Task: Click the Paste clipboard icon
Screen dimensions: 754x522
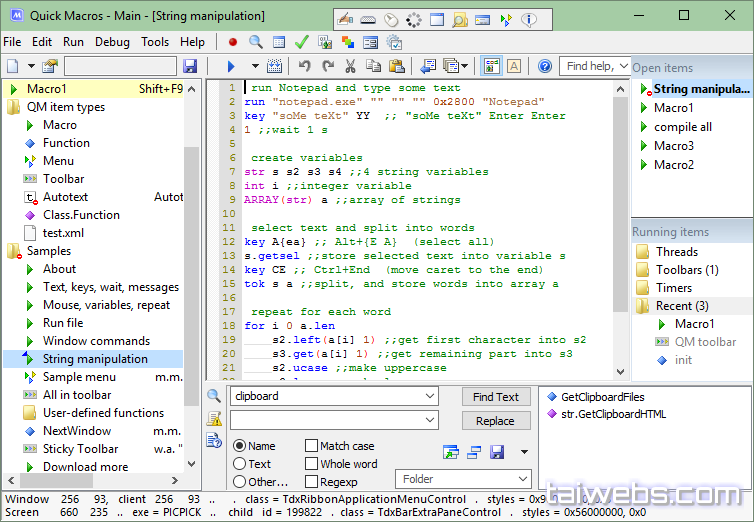Action: click(396, 66)
